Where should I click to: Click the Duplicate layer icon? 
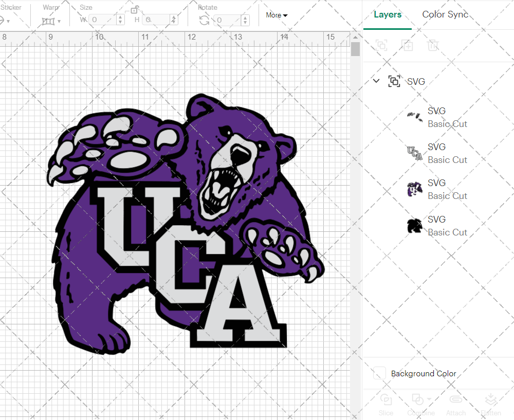(x=407, y=45)
